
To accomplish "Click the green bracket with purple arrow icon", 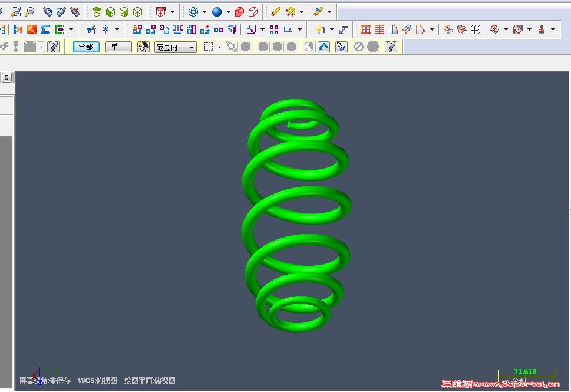I will pyautogui.click(x=60, y=29).
